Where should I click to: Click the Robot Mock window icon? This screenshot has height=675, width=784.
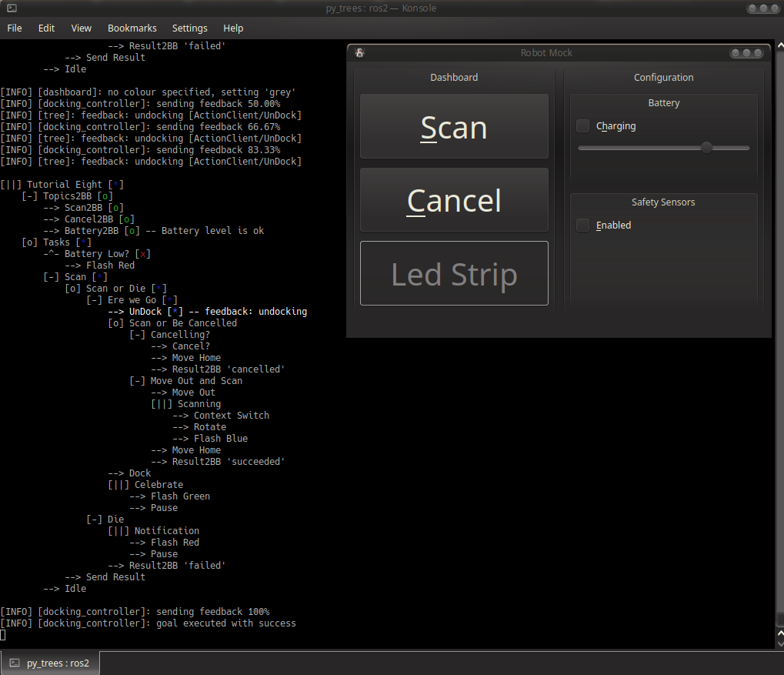359,52
